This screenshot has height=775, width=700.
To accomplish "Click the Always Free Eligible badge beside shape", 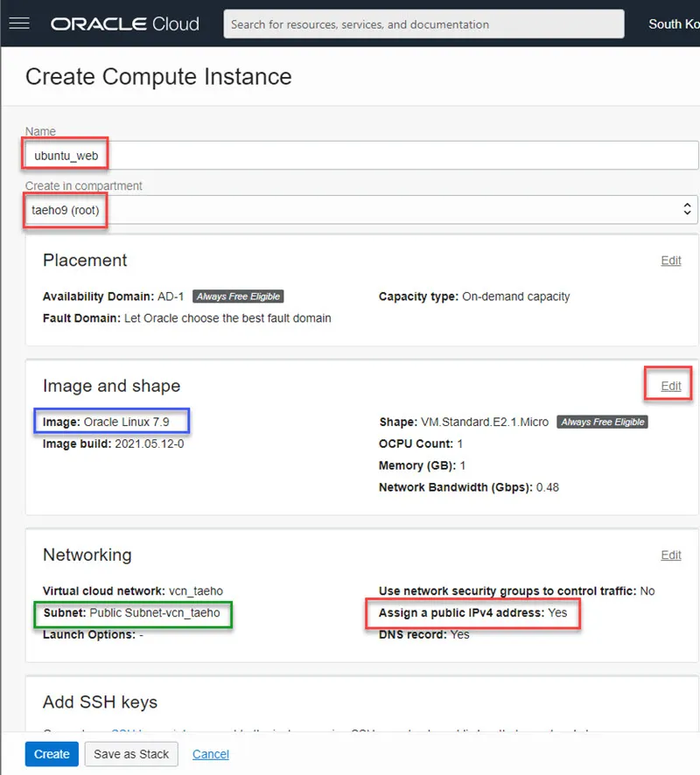I will (x=602, y=422).
